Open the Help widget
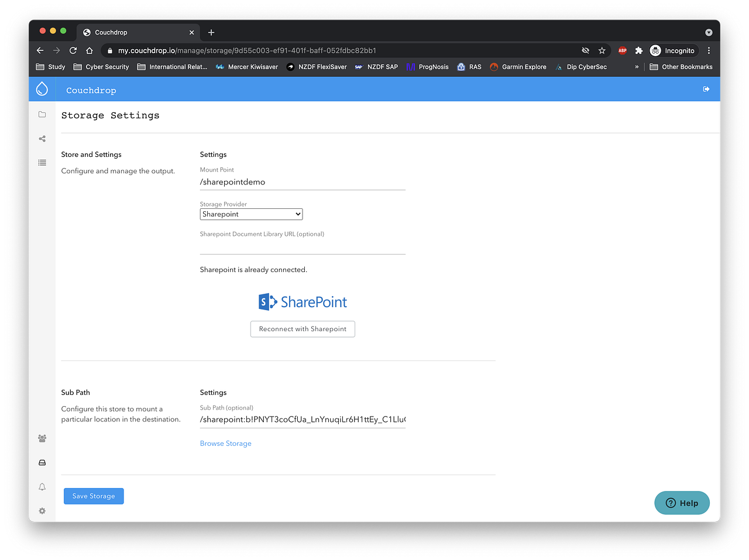Screen dimensions: 749x560 coord(681,503)
